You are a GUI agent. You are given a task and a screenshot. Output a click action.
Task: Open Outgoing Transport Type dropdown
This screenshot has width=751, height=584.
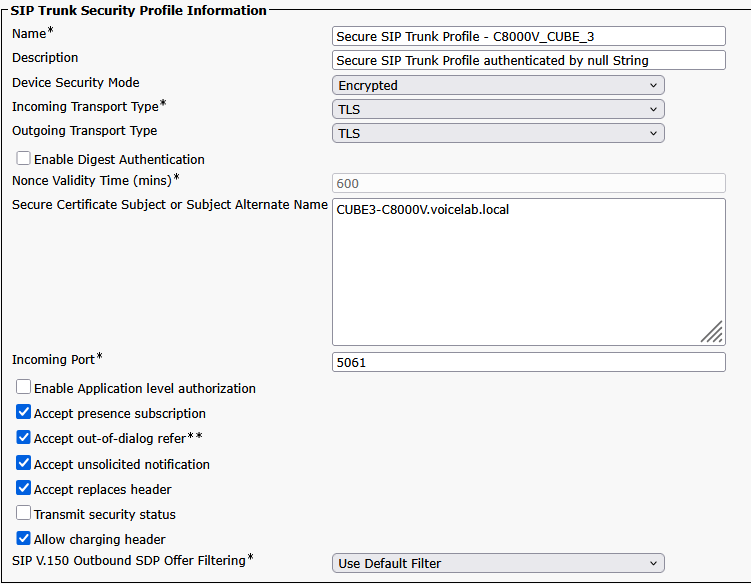(x=498, y=133)
